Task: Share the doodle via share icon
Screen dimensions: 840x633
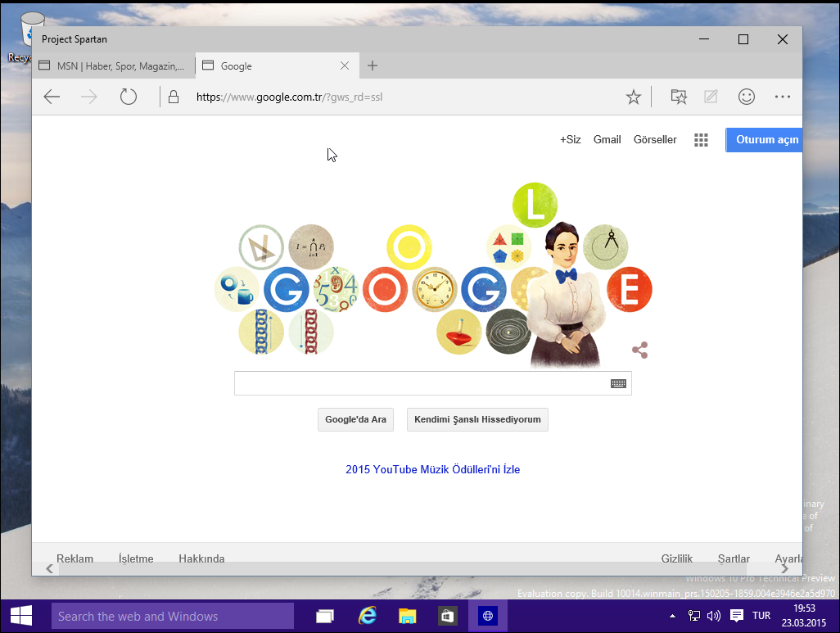Action: [639, 350]
